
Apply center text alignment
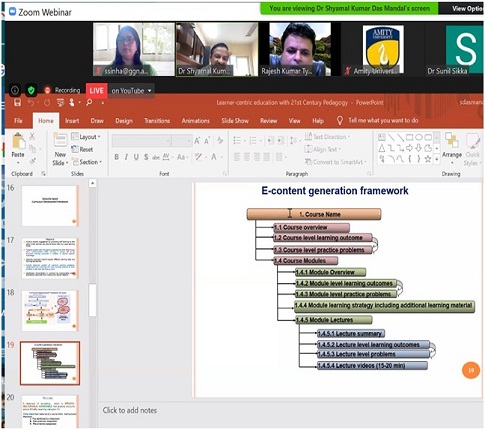(x=247, y=157)
